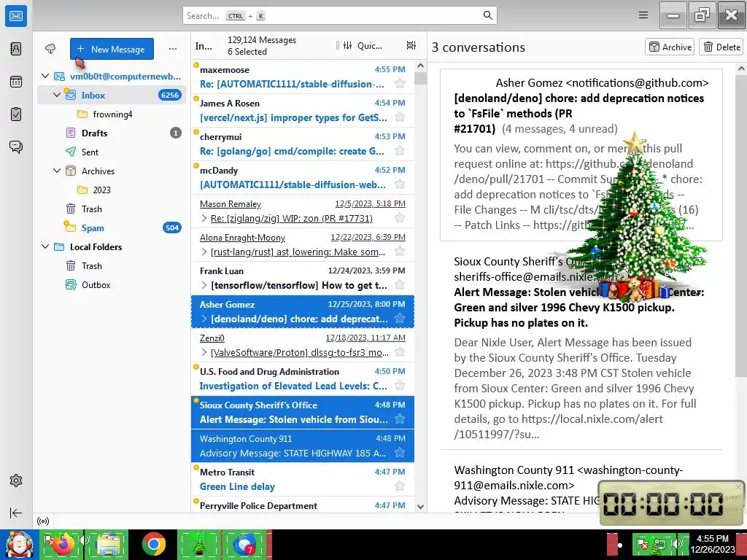Select the Washington County 911 advisory message
This screenshot has width=747, height=560.
[x=303, y=446]
